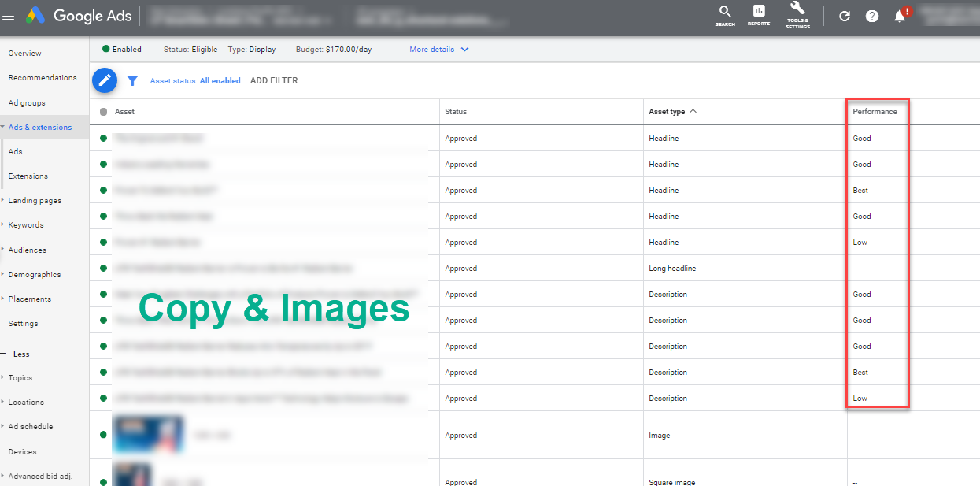Toggle status dot of the Long headline row
980x486 pixels.
click(103, 268)
